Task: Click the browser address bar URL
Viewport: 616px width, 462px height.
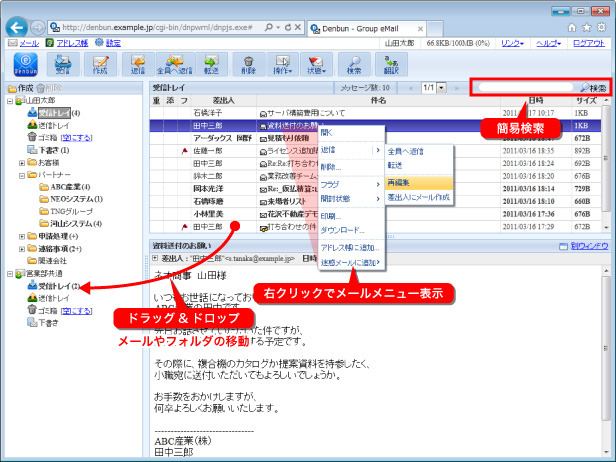Action: (157, 27)
